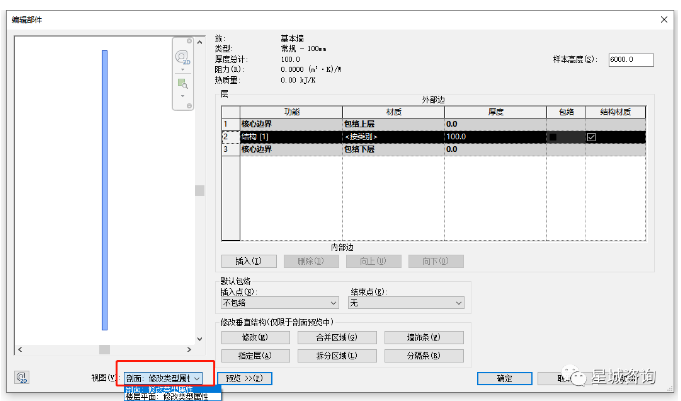The image size is (681, 401).
Task: Open the 2D steering wheel in navigation bar
Action: tap(182, 57)
